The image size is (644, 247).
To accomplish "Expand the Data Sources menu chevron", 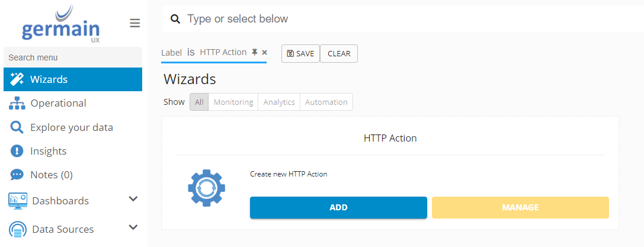I will click(133, 227).
